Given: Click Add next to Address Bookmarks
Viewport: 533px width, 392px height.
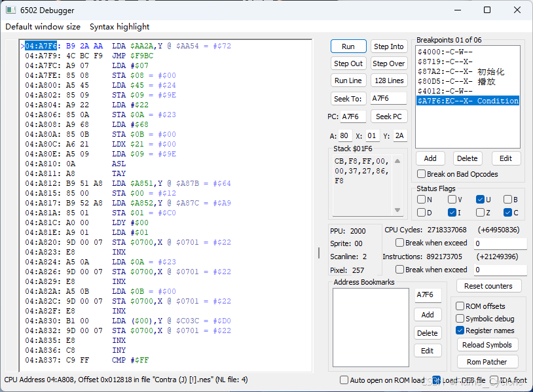Looking at the screenshot, I should (x=428, y=315).
